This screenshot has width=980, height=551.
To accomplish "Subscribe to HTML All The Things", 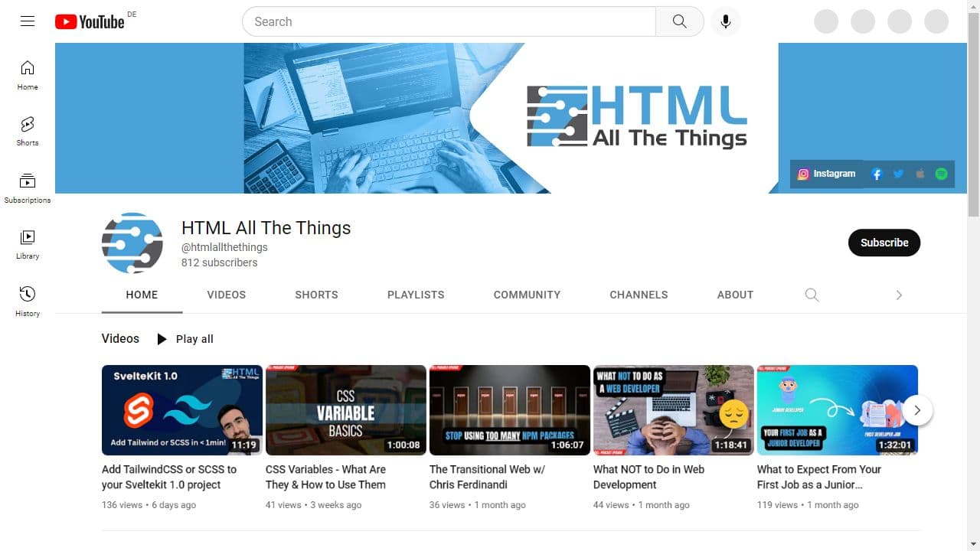I will 884,243.
